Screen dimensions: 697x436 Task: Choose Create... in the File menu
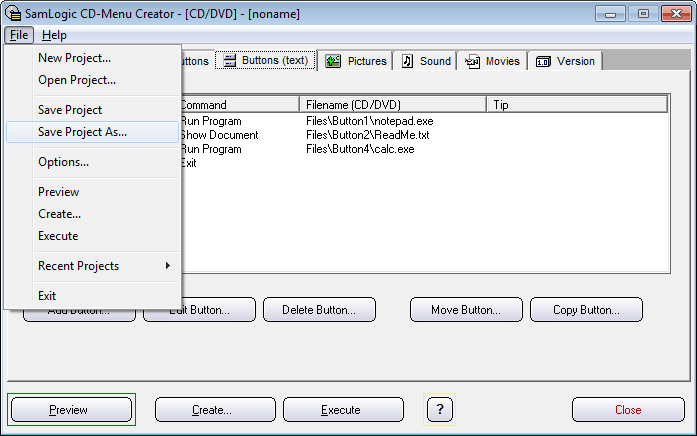93,214
